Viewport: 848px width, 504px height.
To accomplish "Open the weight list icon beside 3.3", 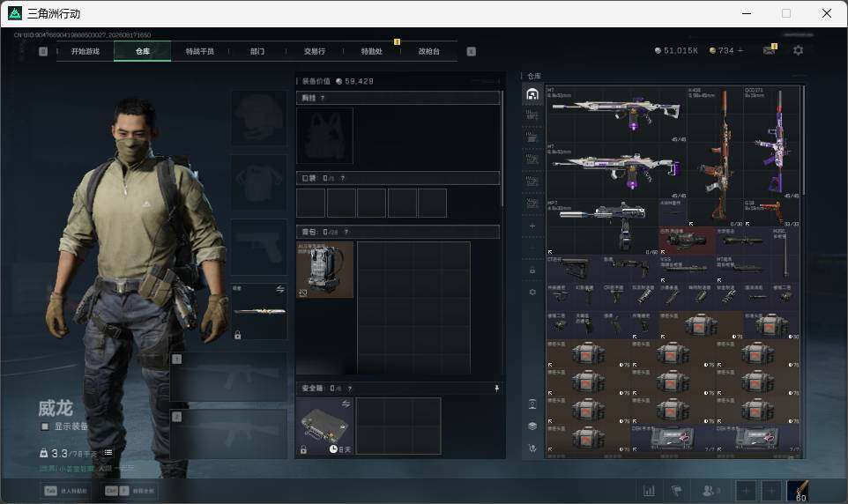I will point(108,453).
